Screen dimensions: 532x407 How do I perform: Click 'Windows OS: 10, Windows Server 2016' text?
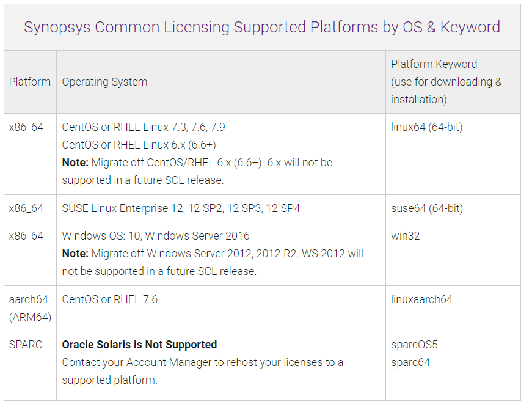(156, 235)
